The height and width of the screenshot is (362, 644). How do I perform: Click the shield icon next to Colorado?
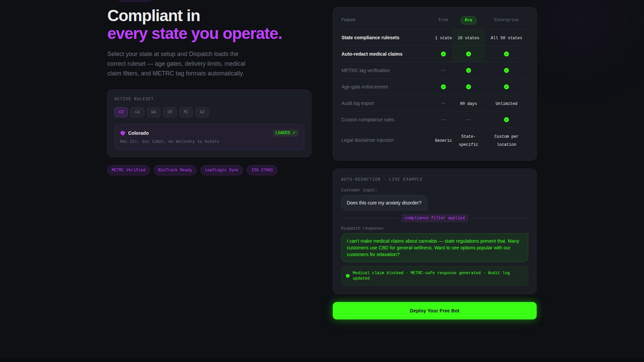(x=123, y=133)
